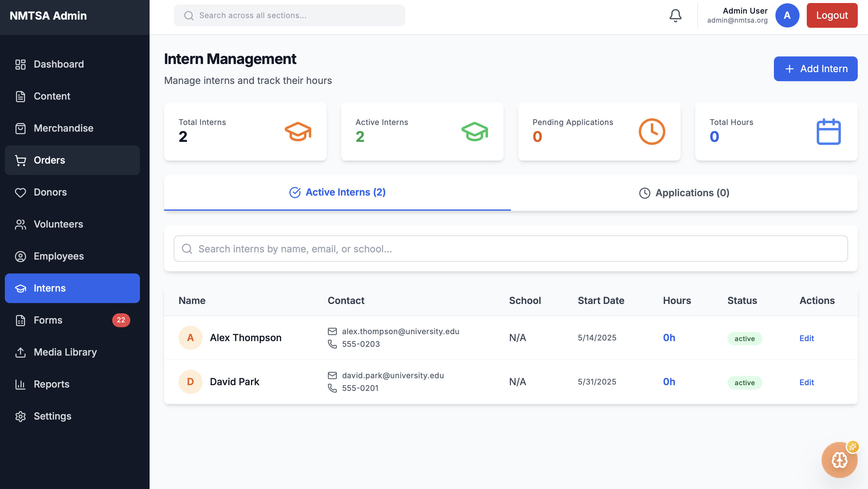Click the green Active Interns cap icon
This screenshot has height=489, width=868.
tap(474, 132)
